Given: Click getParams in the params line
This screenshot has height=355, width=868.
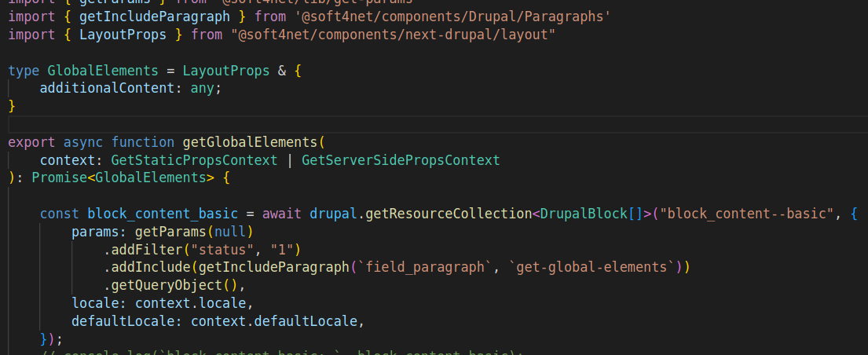Looking at the screenshot, I should tap(170, 232).
